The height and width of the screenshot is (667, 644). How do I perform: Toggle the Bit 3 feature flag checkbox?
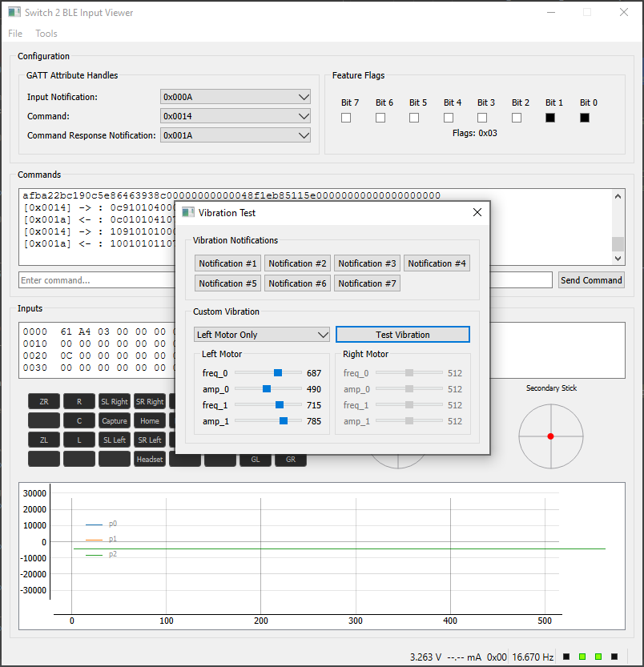[x=482, y=118]
